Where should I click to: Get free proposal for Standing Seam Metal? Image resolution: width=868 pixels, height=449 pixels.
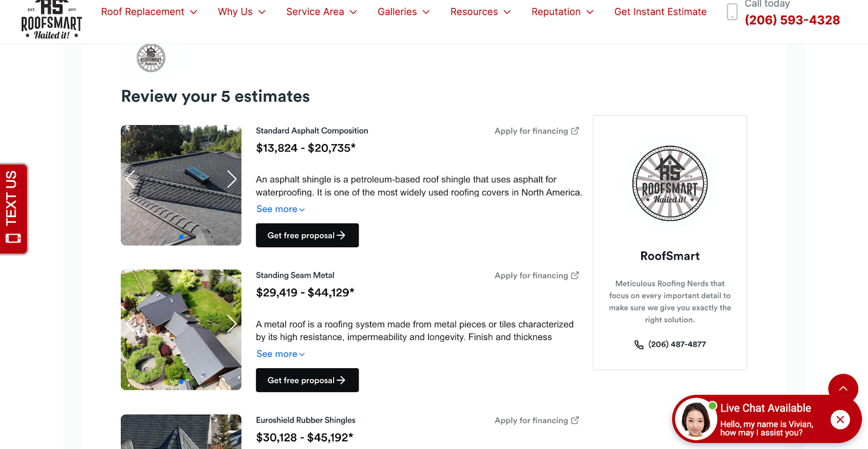coord(307,380)
